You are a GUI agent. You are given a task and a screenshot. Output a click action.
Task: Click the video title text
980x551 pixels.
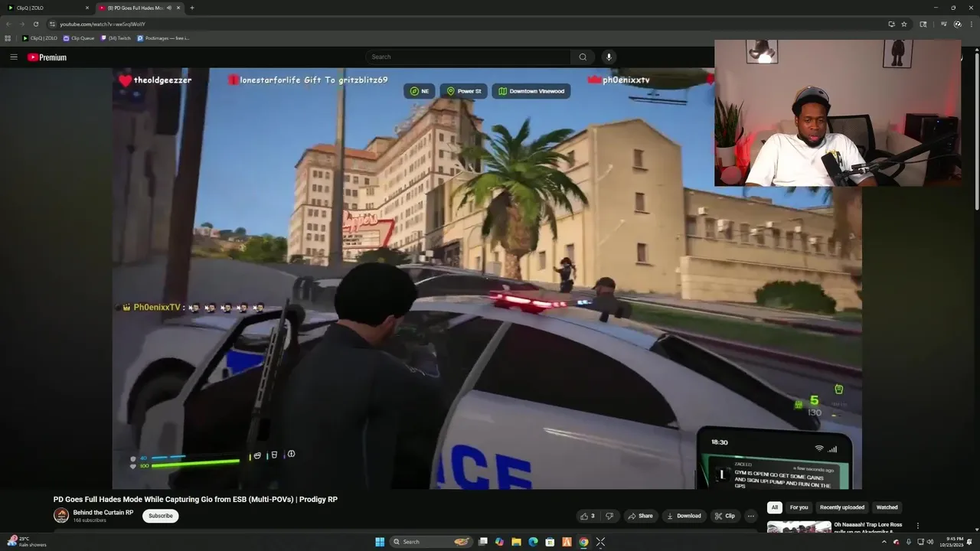tap(195, 499)
